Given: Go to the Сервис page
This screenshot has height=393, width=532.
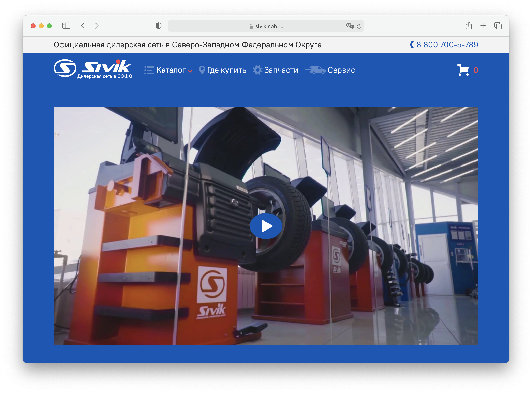Looking at the screenshot, I should (x=330, y=70).
